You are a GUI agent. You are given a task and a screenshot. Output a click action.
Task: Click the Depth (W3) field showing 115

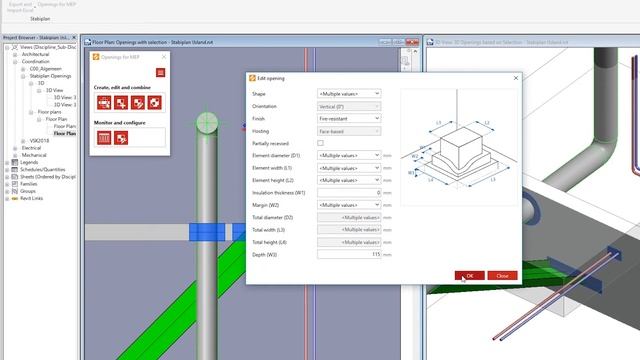click(349, 254)
